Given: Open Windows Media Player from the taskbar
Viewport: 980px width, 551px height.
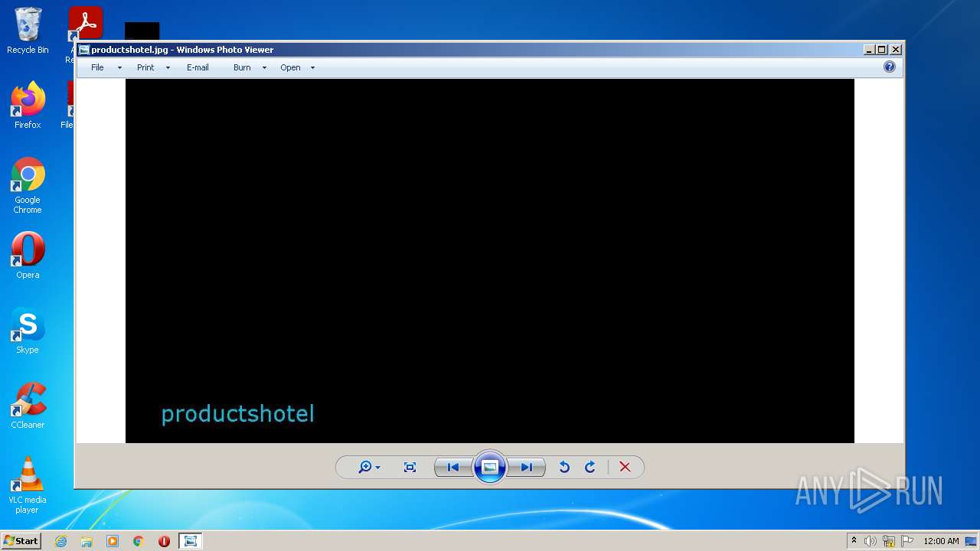Looking at the screenshot, I should click(x=113, y=541).
